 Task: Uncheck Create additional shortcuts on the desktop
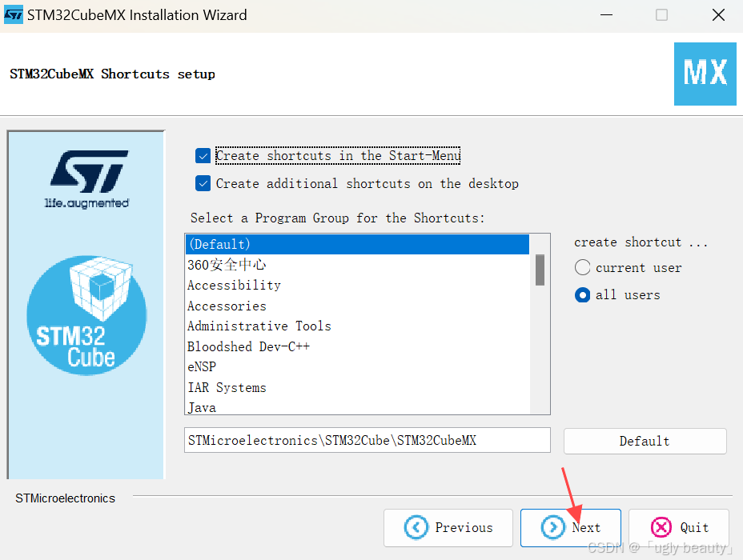point(203,183)
